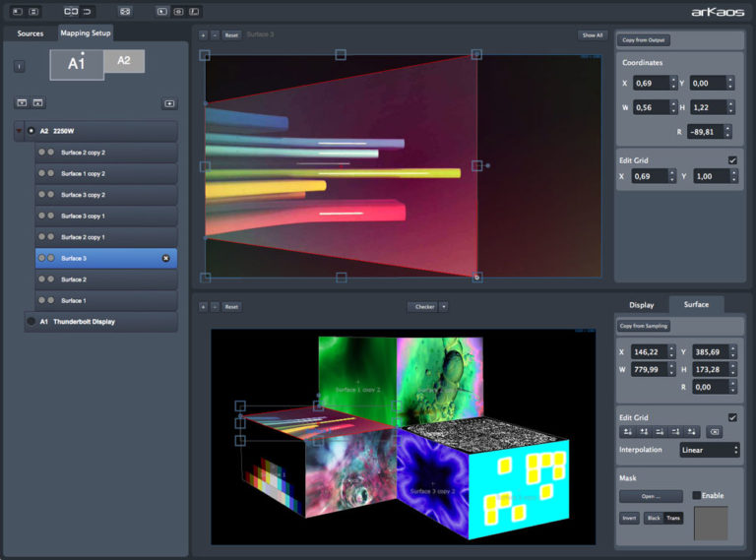Click the plus zoom button in top preview
Image resolution: width=756 pixels, height=560 pixels.
click(x=204, y=34)
